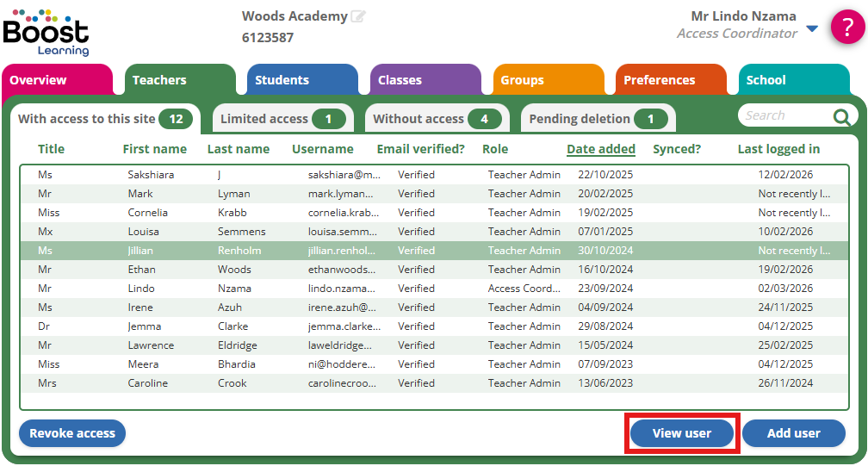Image resolution: width=868 pixels, height=466 pixels.
Task: Select the School tab
Action: point(793,80)
